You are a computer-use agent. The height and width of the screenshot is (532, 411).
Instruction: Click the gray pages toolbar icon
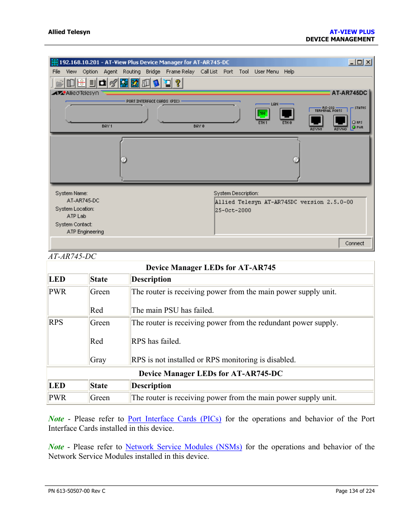[x=146, y=83]
